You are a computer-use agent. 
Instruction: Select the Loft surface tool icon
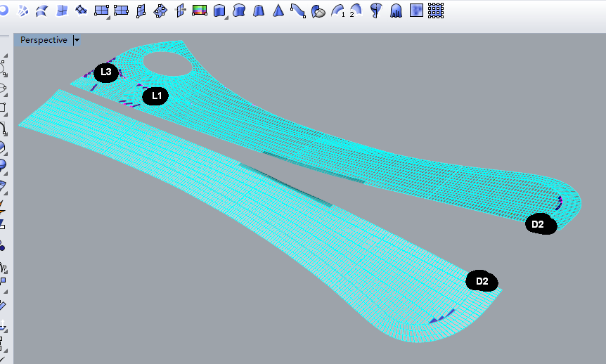[240, 11]
